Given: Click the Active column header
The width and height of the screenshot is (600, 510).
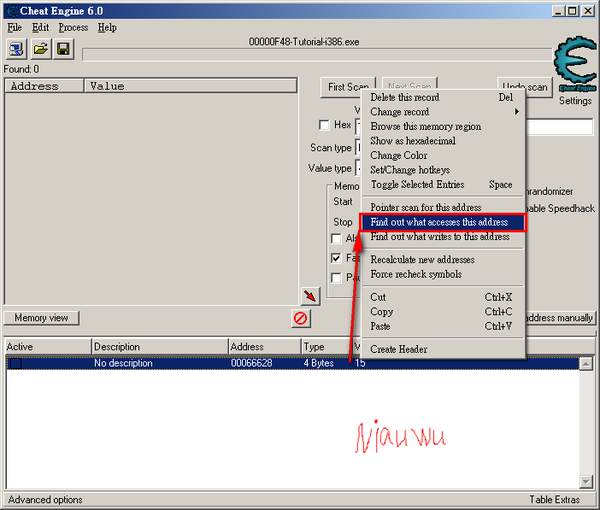Looking at the screenshot, I should coord(48,347).
